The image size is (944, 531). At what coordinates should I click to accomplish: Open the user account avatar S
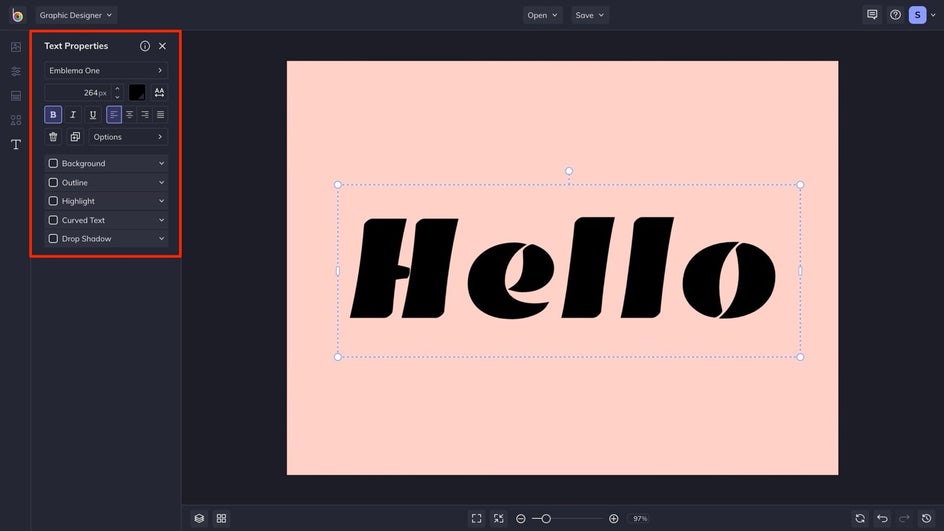coord(918,15)
